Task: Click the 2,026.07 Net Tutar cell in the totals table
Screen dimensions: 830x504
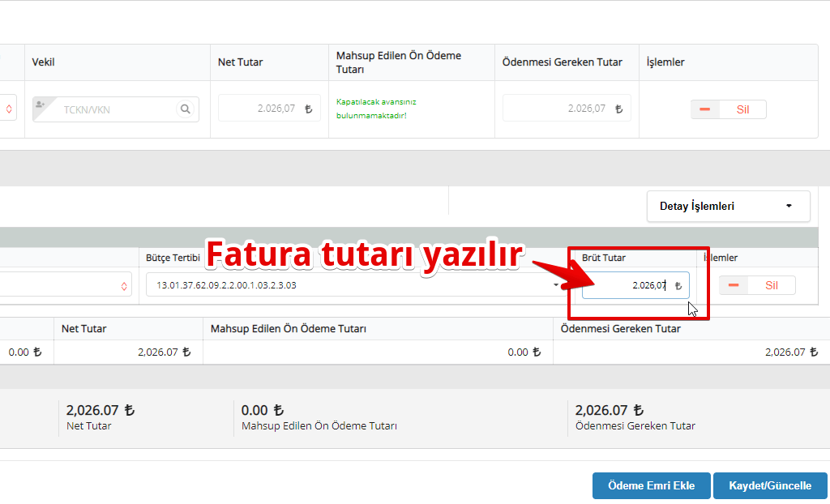Action: click(128, 352)
